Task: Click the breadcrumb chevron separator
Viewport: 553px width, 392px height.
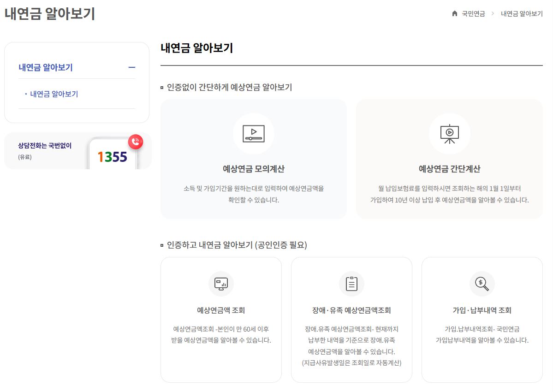Action: [493, 13]
